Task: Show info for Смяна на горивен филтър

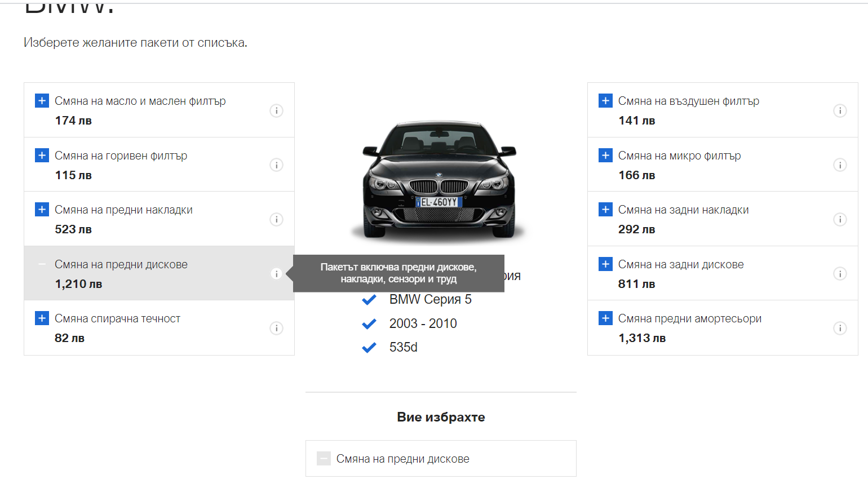Action: pos(276,165)
